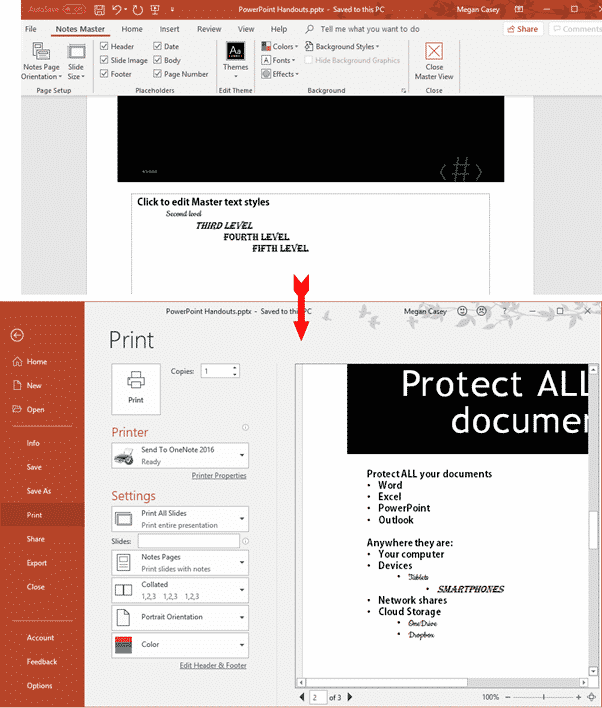Open the Printer Properties link
The width and height of the screenshot is (602, 708).
[218, 476]
